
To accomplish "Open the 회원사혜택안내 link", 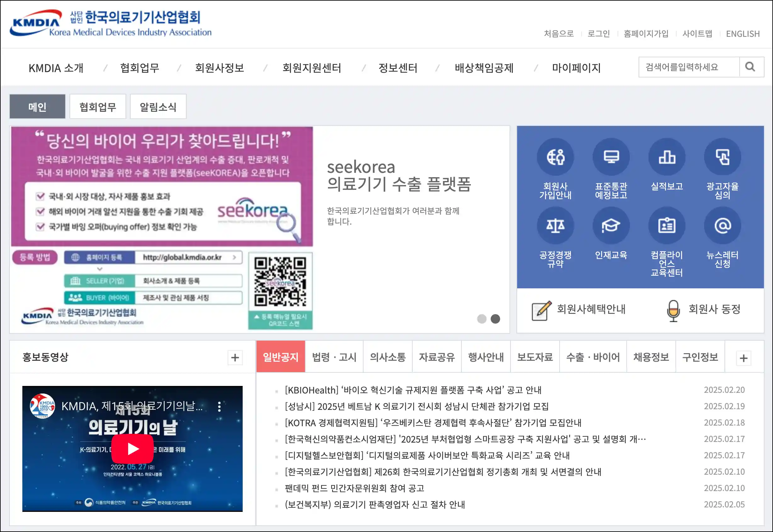I will pos(591,309).
